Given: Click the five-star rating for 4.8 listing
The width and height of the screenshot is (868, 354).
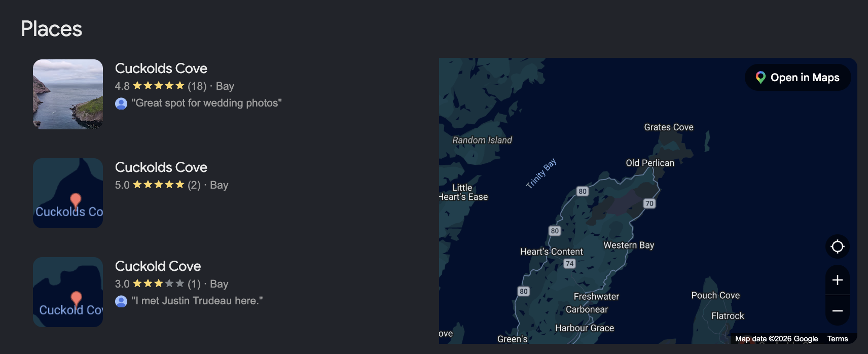Looking at the screenshot, I should 159,86.
